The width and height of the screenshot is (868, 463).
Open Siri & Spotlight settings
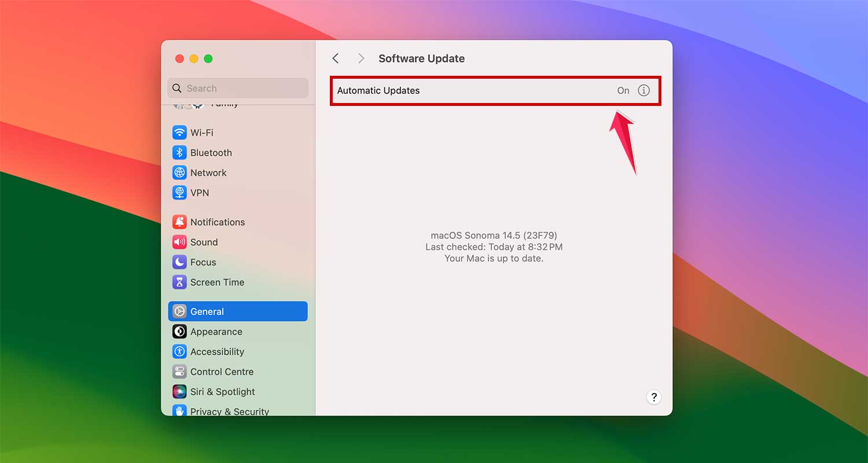click(x=180, y=392)
